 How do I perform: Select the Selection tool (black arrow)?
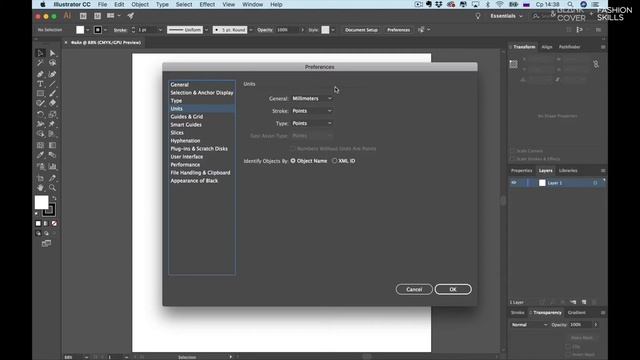40,53
